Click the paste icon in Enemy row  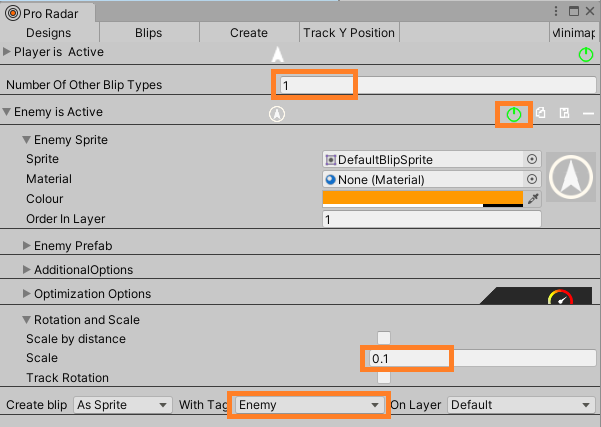[x=564, y=113]
